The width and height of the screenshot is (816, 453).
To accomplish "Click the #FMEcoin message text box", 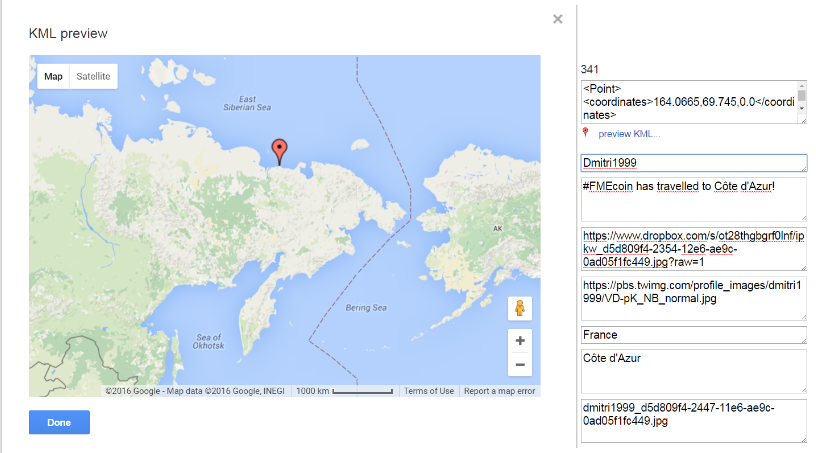I will (693, 199).
